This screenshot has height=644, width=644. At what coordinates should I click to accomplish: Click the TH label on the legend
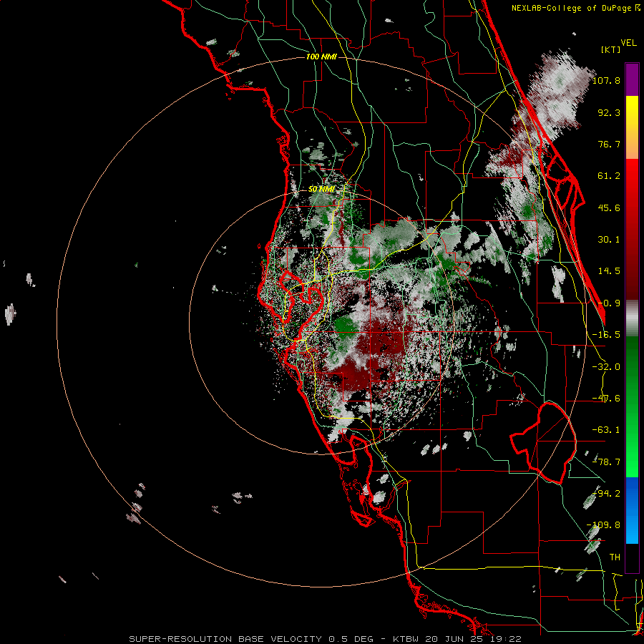coord(615,557)
